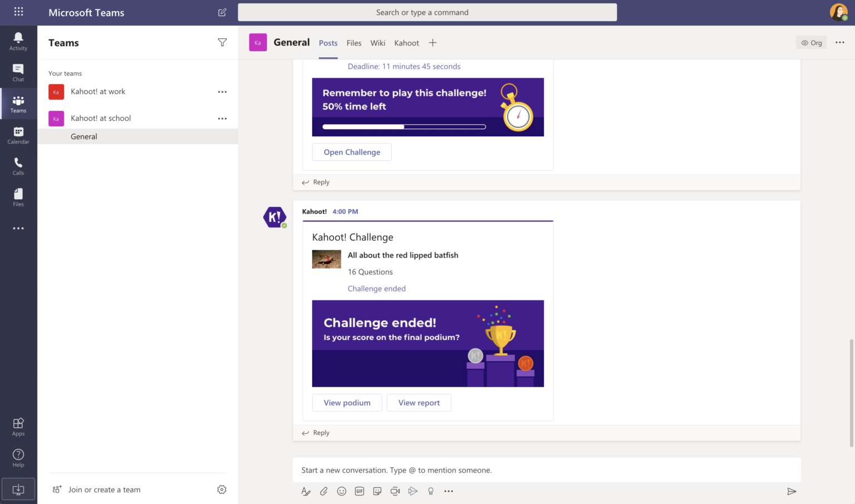Image resolution: width=855 pixels, height=504 pixels.
Task: Open options for Kahoot! at work team
Action: pyautogui.click(x=222, y=91)
